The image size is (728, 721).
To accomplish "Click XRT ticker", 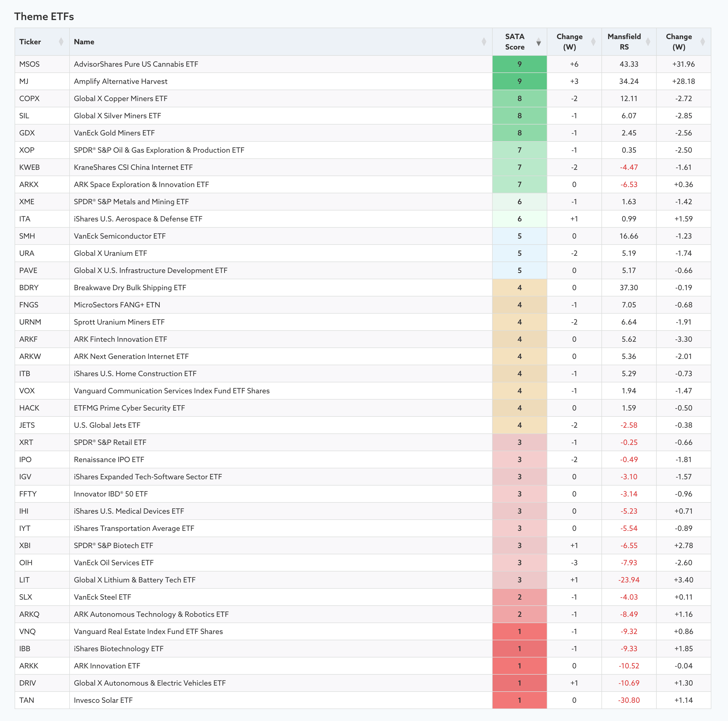I will coord(26,443).
